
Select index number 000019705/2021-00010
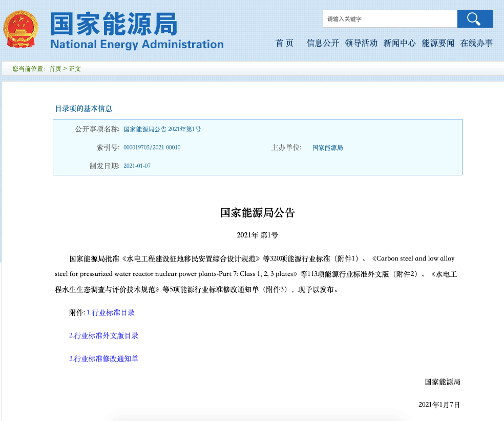click(152, 147)
